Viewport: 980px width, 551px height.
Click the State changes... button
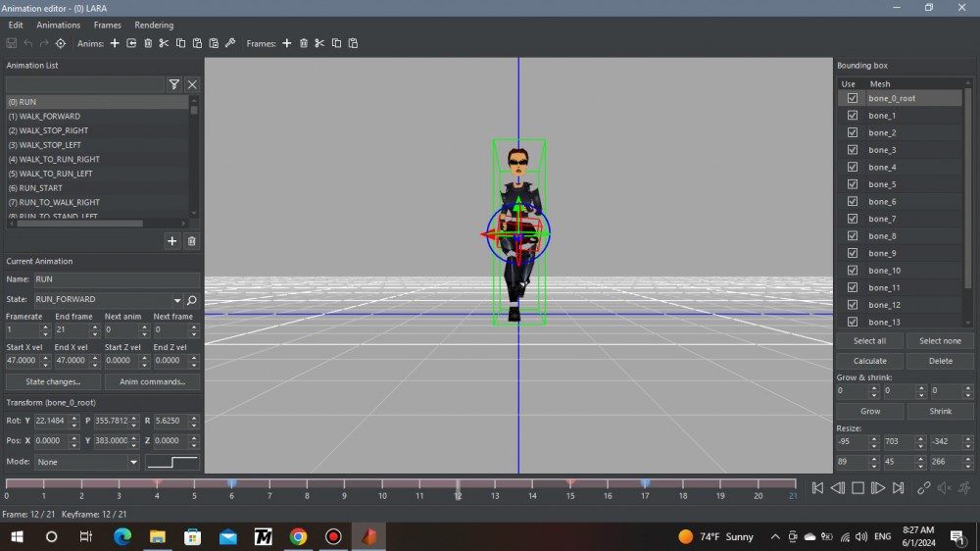53,381
